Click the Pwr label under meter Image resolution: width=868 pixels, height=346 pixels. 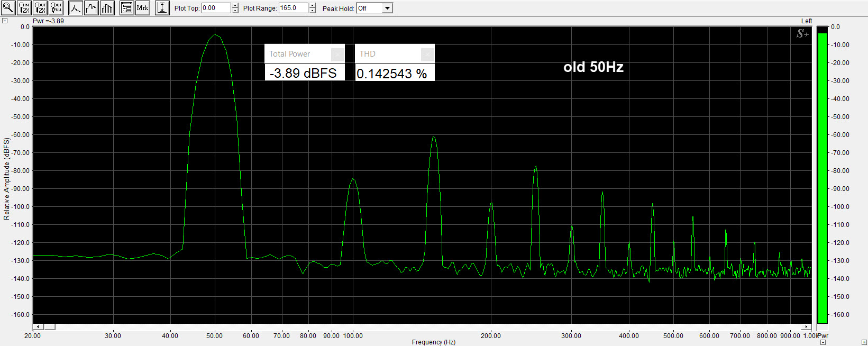(823, 336)
